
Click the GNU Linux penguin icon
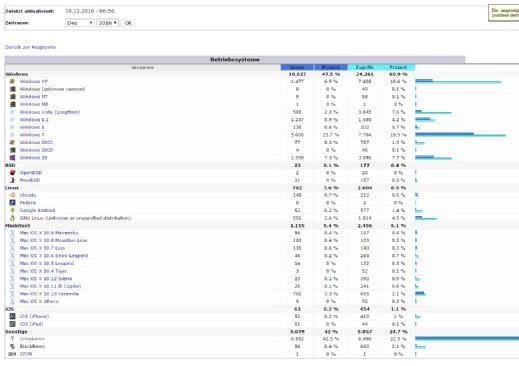tap(12, 218)
